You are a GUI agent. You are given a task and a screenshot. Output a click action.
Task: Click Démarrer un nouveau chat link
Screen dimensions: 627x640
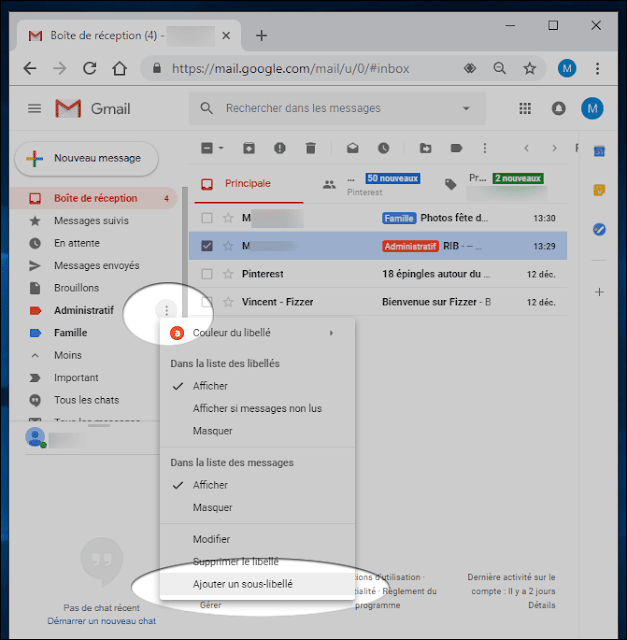(x=102, y=621)
